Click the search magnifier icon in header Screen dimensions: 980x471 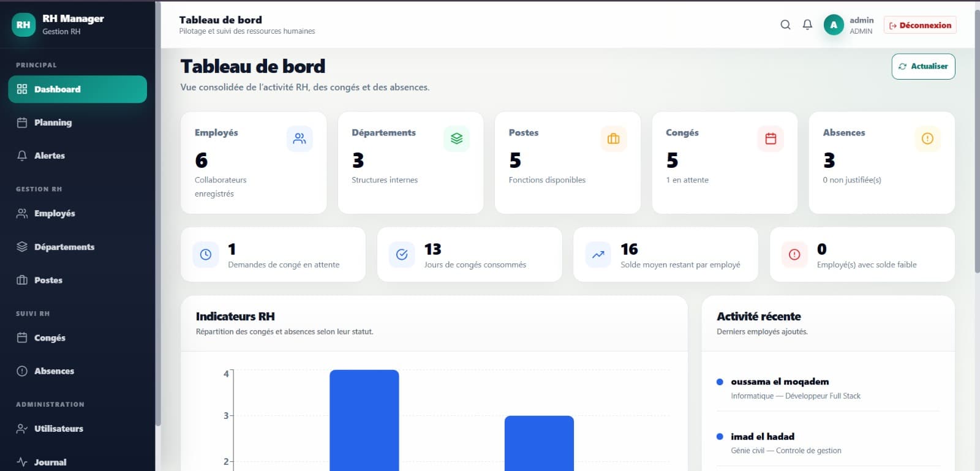785,24
